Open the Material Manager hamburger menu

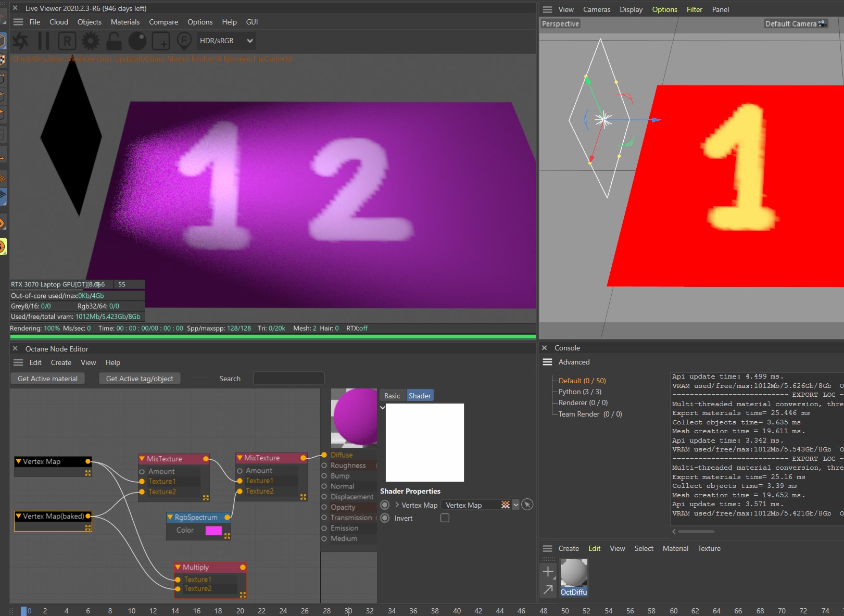547,548
